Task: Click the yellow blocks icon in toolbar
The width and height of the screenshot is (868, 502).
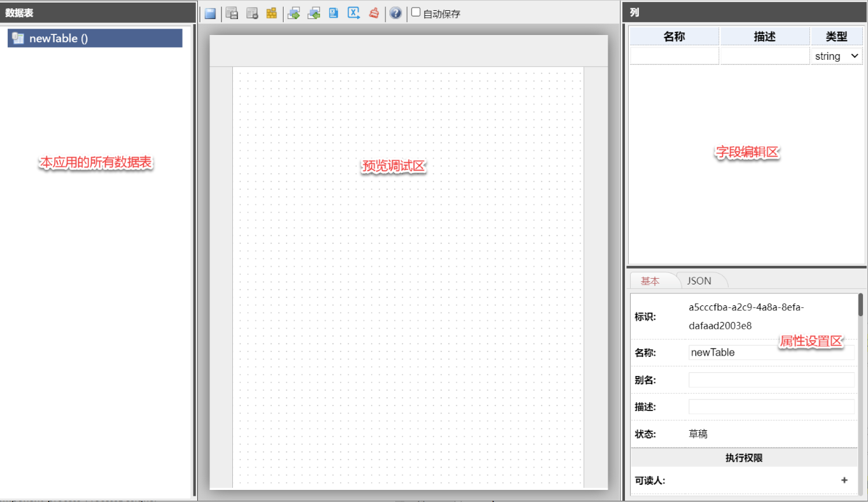Action: coord(272,13)
